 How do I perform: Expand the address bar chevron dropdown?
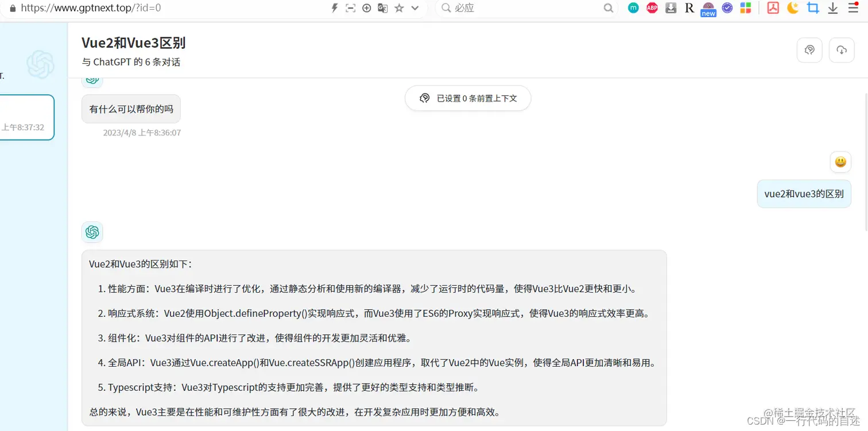pos(415,8)
